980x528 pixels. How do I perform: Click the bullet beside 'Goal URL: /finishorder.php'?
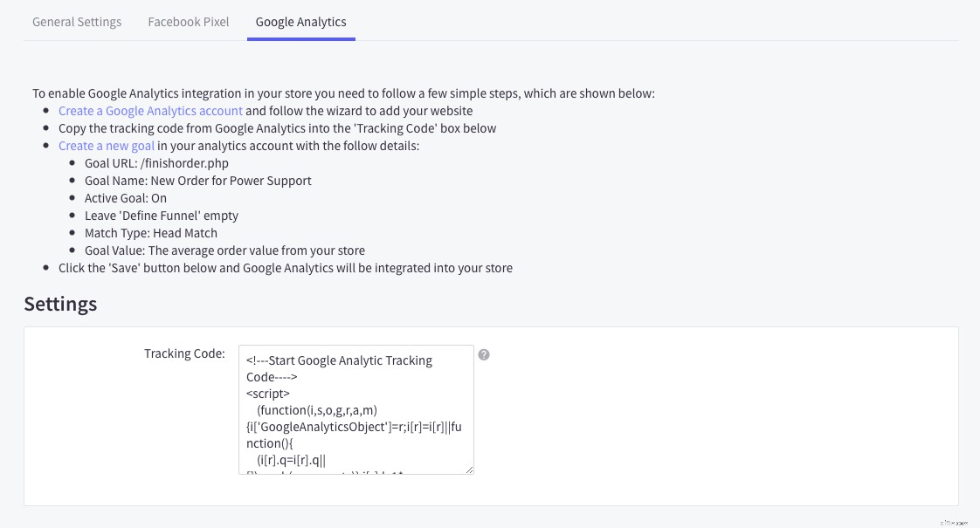tap(74, 163)
